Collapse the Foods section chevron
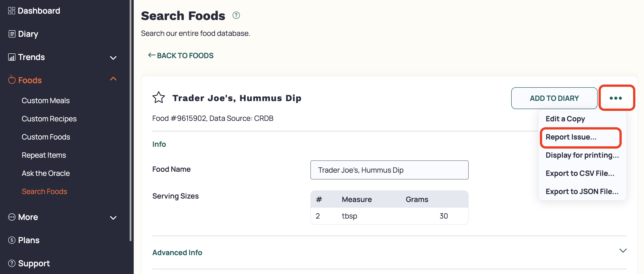 click(x=113, y=79)
